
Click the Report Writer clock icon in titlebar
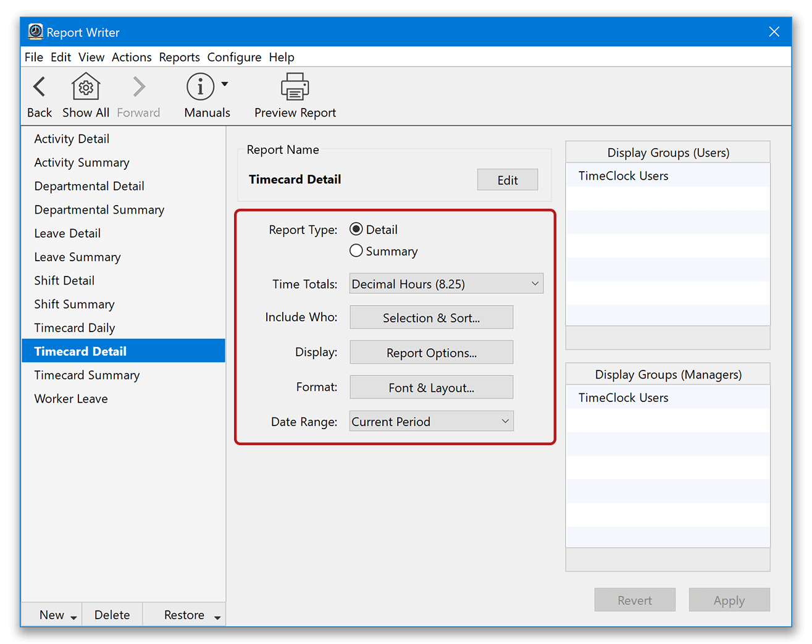coord(35,31)
